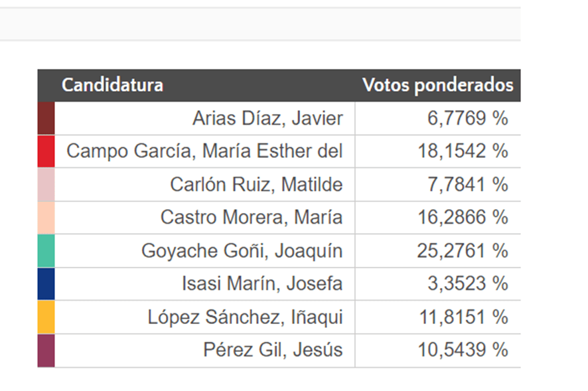Select the candidate name Arias Díaz, Javier

click(267, 118)
